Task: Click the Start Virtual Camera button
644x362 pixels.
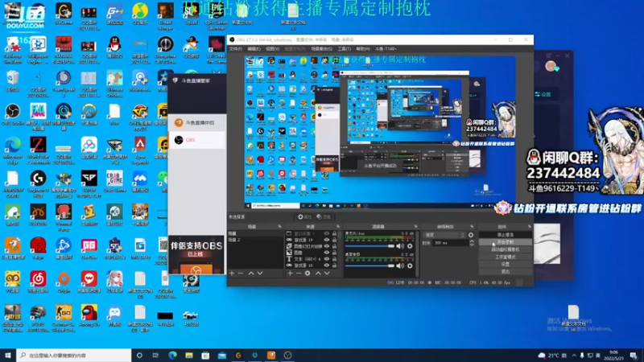Action: tap(506, 249)
